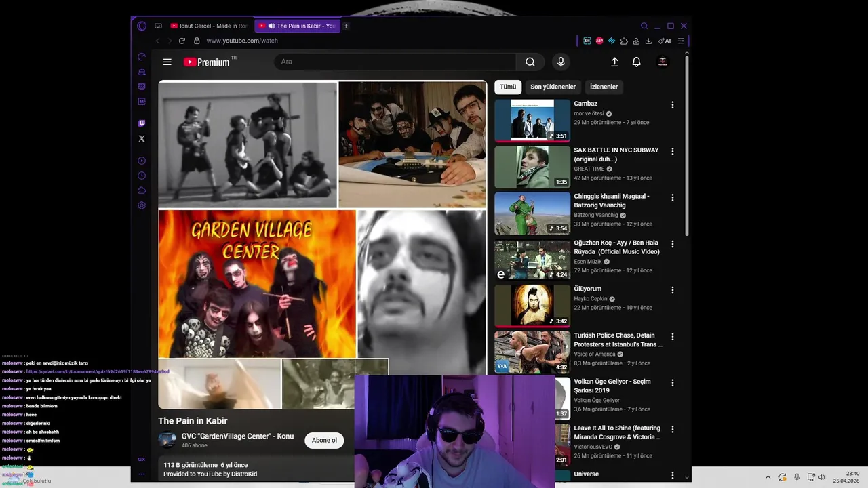Open more options for 'Oğuzhan Koç - Ayy' video
Screen dimensions: 868x488
click(673, 244)
